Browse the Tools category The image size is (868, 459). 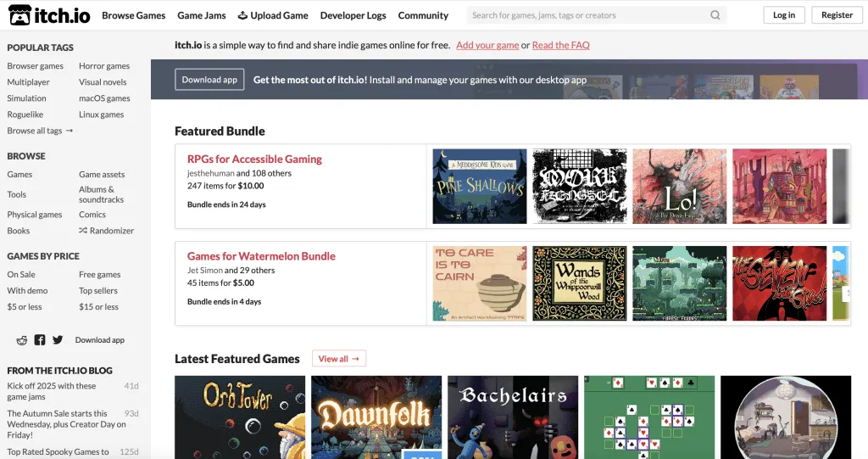pyautogui.click(x=17, y=194)
